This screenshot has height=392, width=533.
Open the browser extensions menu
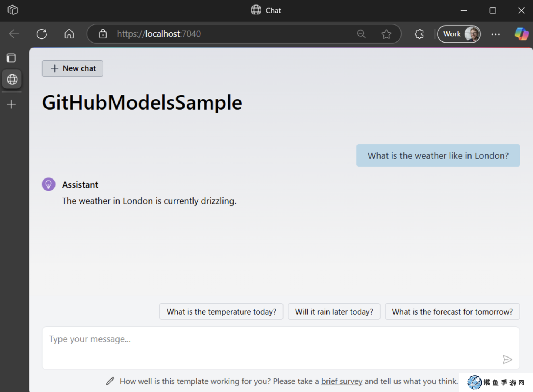[x=419, y=34]
